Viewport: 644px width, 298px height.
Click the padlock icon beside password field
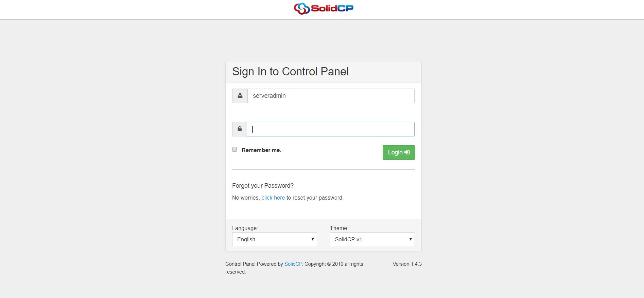pyautogui.click(x=240, y=129)
